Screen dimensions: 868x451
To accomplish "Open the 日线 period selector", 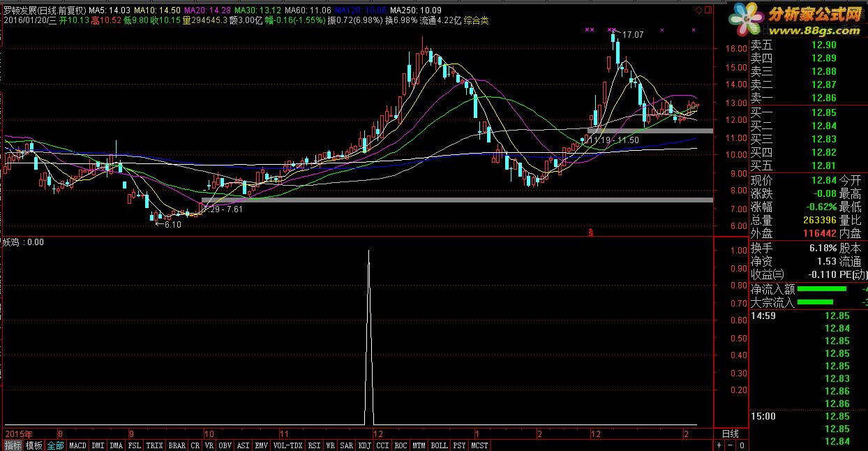I will [x=729, y=434].
